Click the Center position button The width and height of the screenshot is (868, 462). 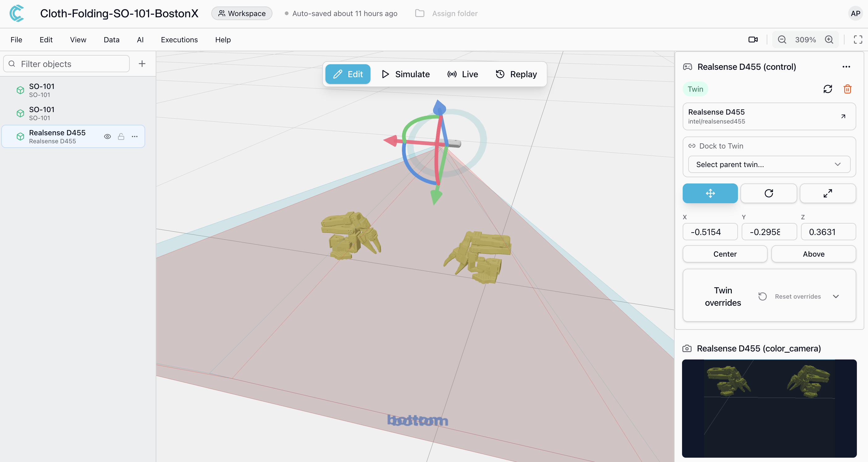[x=725, y=254]
